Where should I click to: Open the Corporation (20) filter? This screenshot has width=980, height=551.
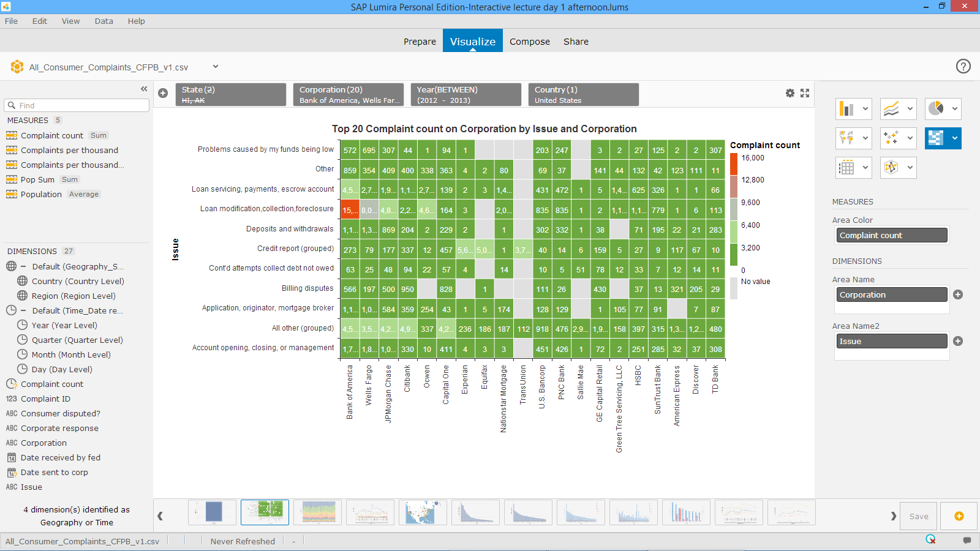coord(348,94)
